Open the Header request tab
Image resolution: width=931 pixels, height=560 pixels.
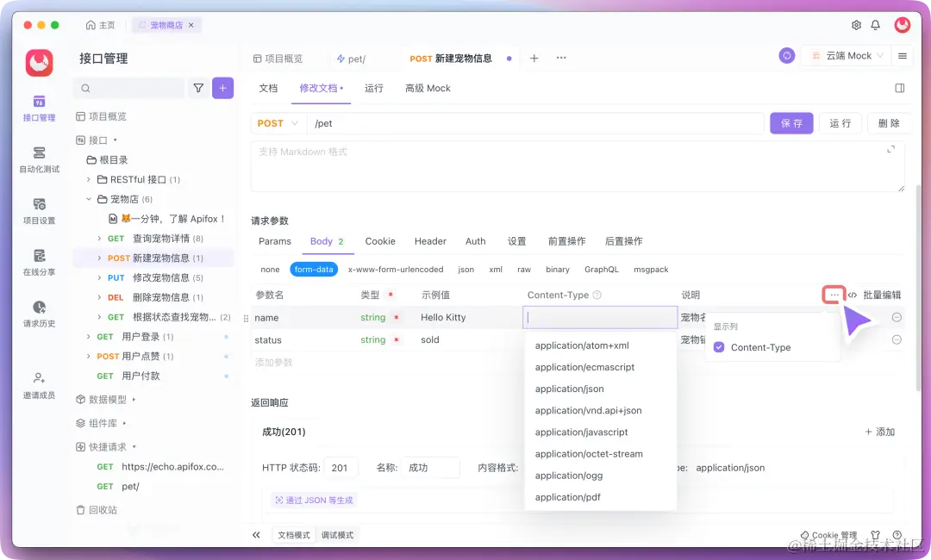[x=430, y=241]
